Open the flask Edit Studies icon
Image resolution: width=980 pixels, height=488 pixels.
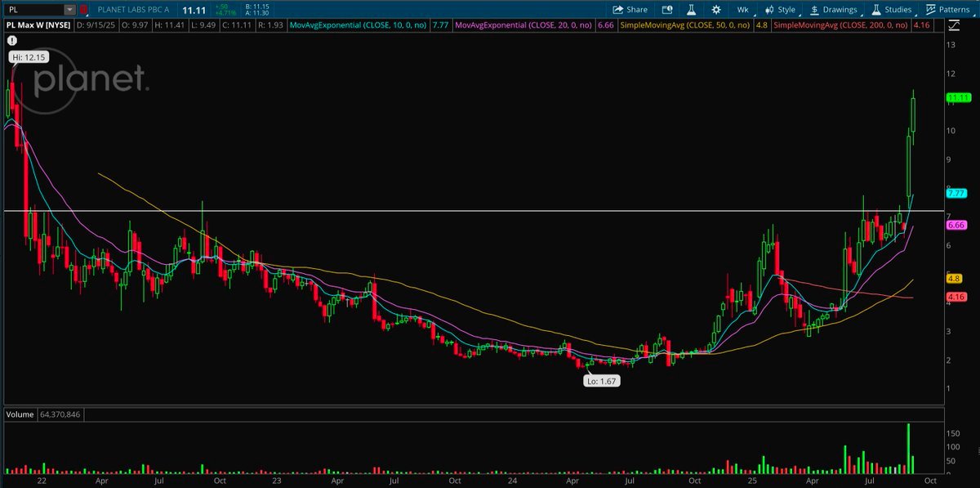pyautogui.click(x=690, y=10)
